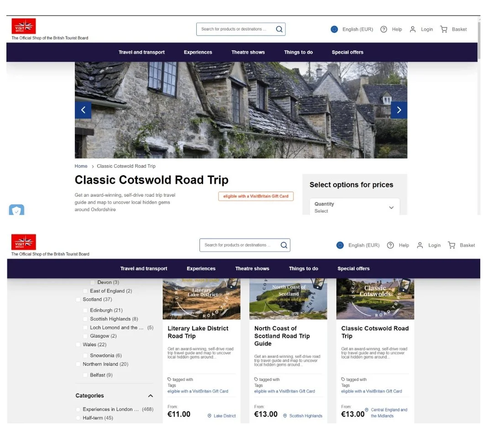Tick the Loch Lomond and the ... checkbox

[85, 328]
